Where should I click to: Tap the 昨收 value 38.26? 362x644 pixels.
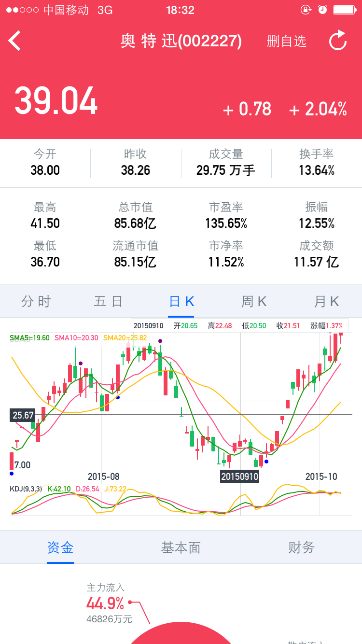pyautogui.click(x=136, y=170)
